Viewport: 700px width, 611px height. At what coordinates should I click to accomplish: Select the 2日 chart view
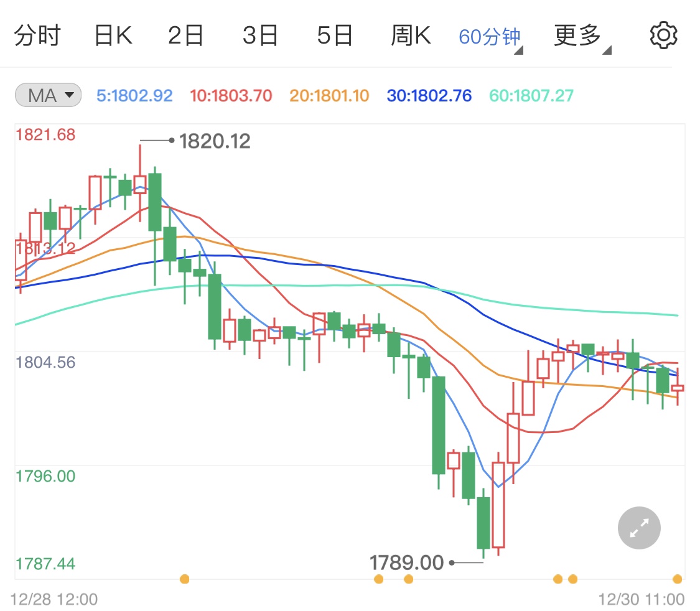185,35
